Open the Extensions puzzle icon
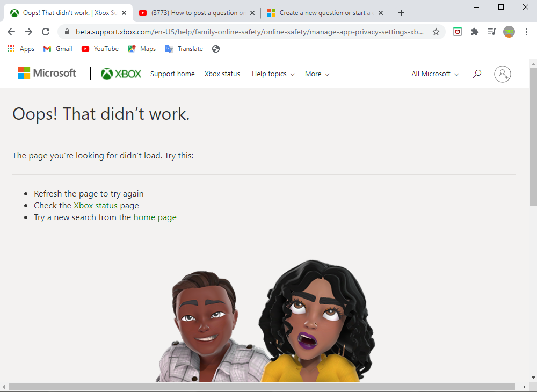This screenshot has width=537, height=392. [x=474, y=32]
